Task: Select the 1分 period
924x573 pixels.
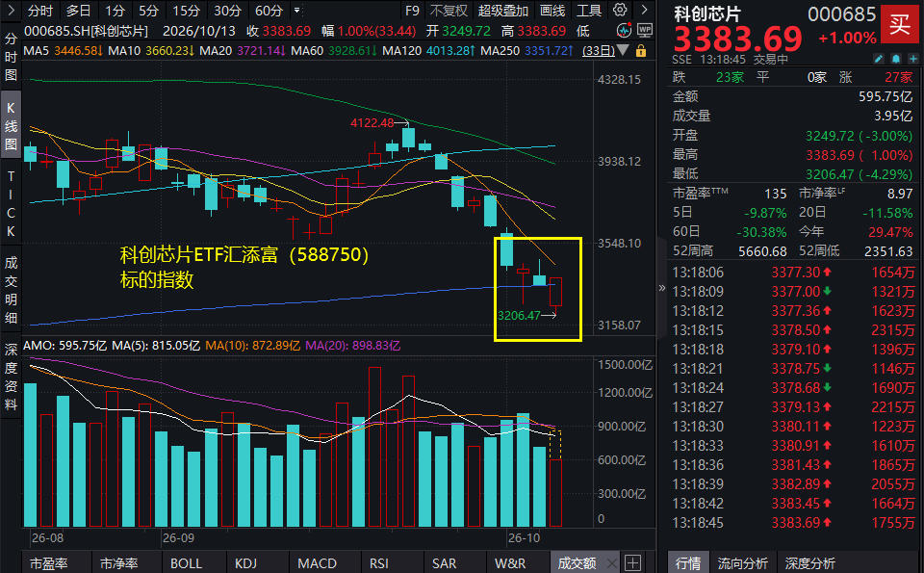Action: click(115, 11)
